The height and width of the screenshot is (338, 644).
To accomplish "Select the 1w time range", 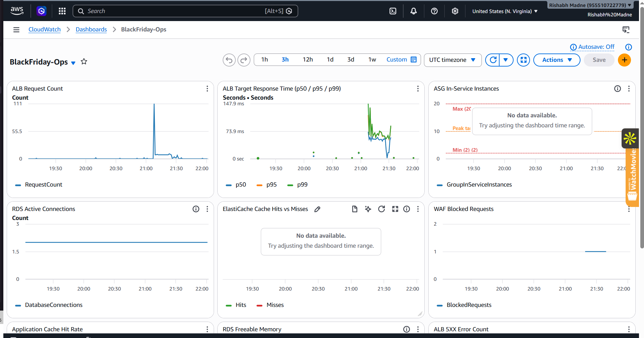I will (x=372, y=60).
